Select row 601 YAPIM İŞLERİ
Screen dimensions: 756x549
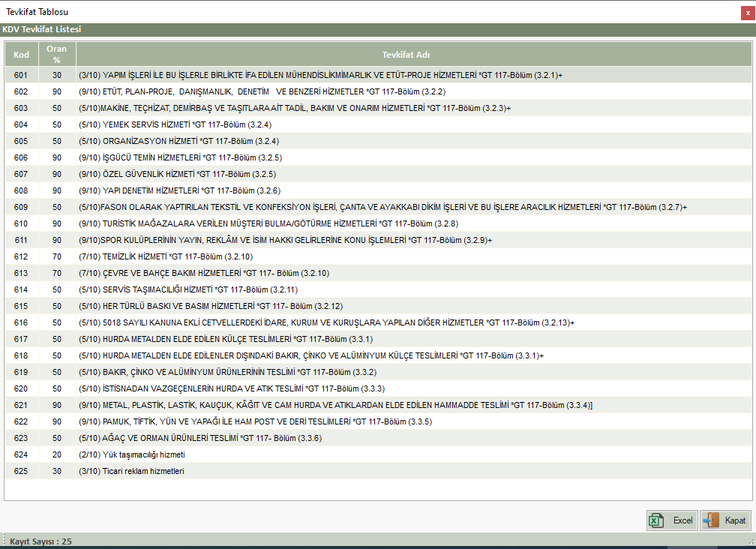pyautogui.click(x=379, y=75)
